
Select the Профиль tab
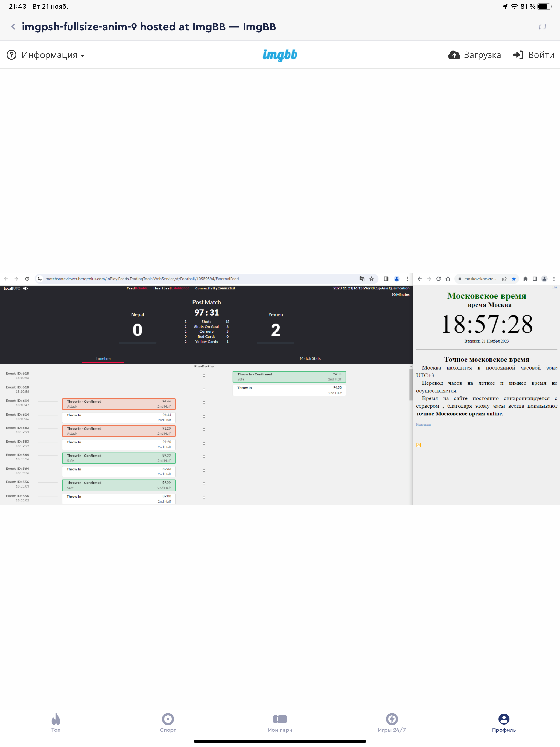pos(504,723)
